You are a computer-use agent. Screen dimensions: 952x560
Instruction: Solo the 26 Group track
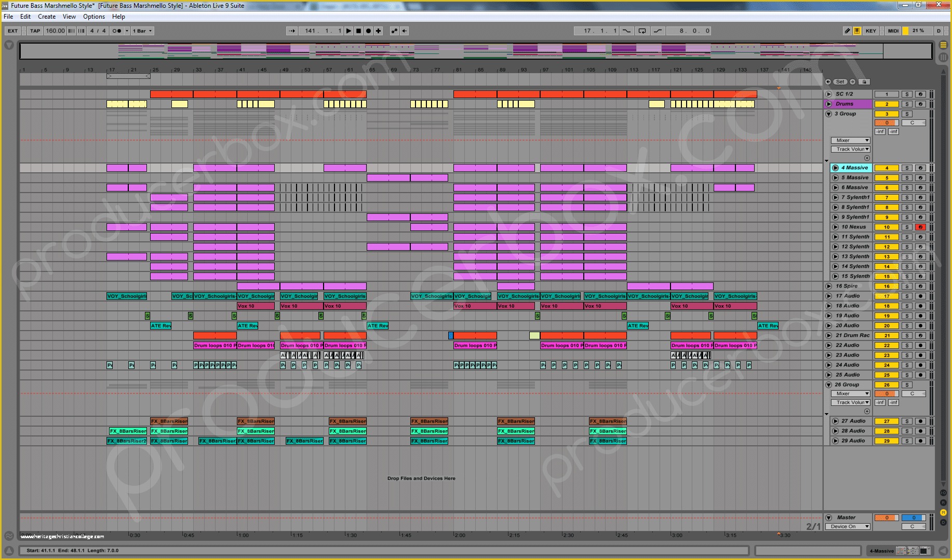click(x=907, y=385)
